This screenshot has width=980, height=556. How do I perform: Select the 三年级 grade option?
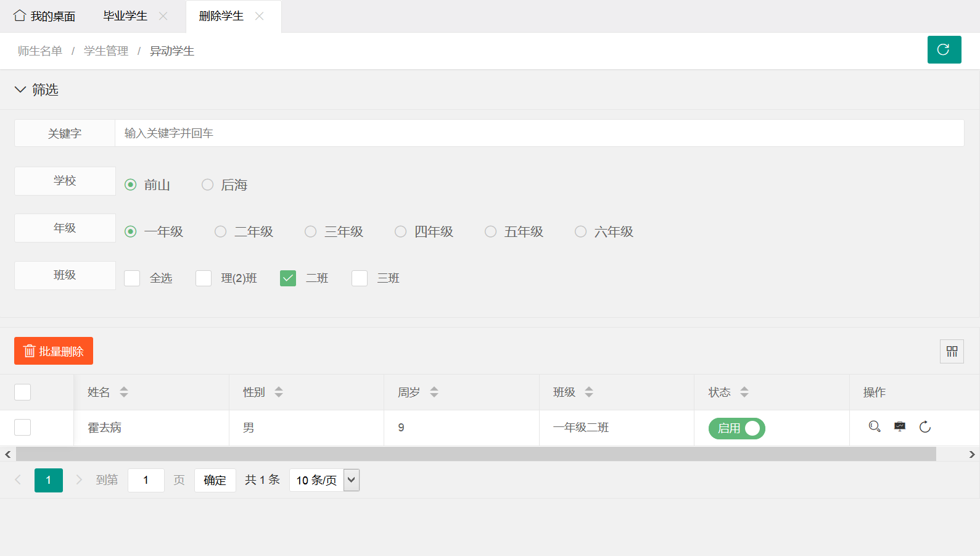pos(311,231)
